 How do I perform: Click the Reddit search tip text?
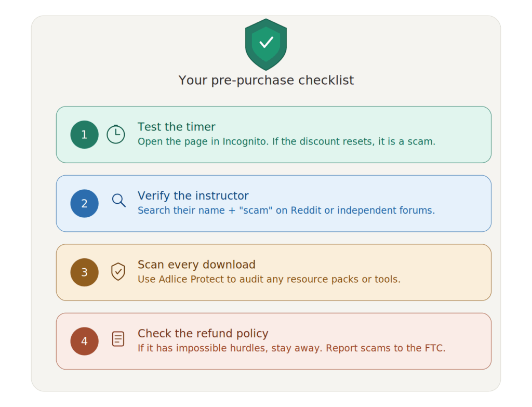click(286, 211)
